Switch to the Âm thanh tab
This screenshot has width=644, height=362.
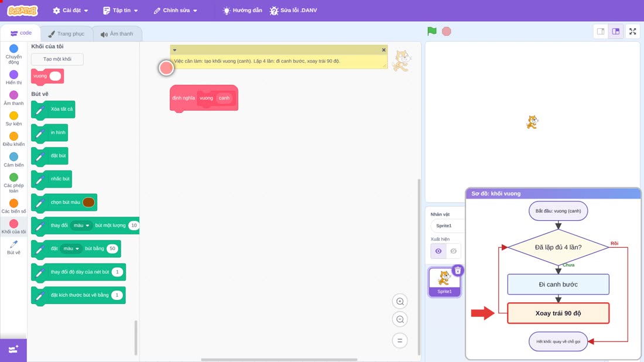117,34
